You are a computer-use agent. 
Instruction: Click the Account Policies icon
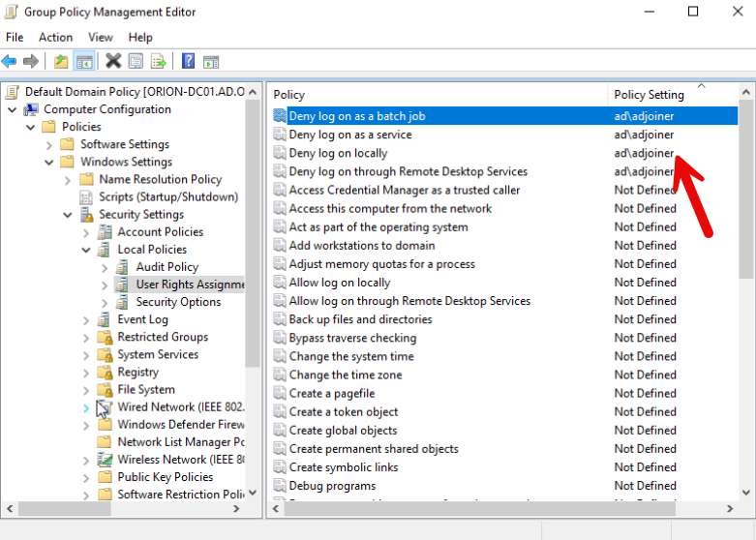[105, 232]
